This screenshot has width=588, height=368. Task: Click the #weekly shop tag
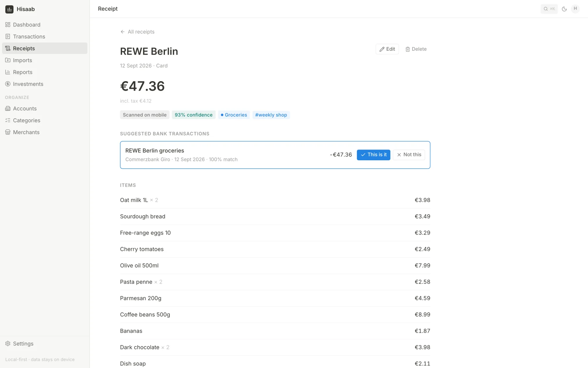pos(271,115)
